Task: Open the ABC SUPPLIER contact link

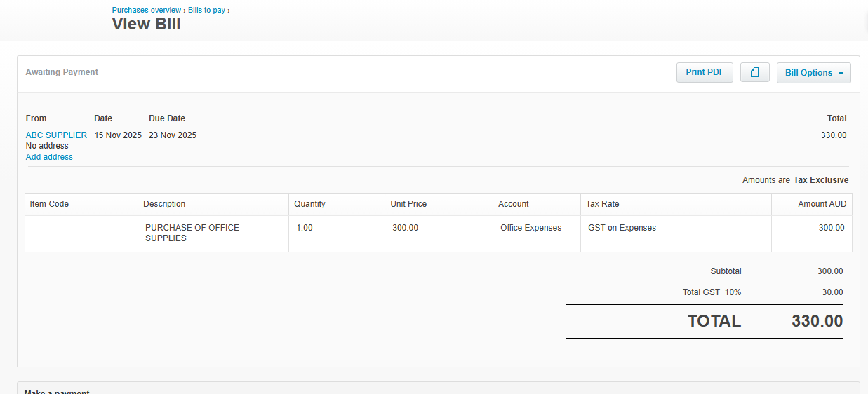Action: 56,135
